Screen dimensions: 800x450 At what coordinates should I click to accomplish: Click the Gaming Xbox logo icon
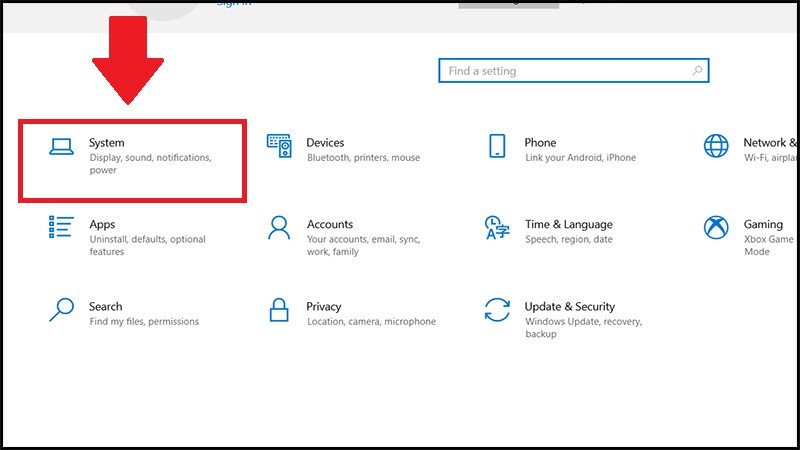[716, 228]
